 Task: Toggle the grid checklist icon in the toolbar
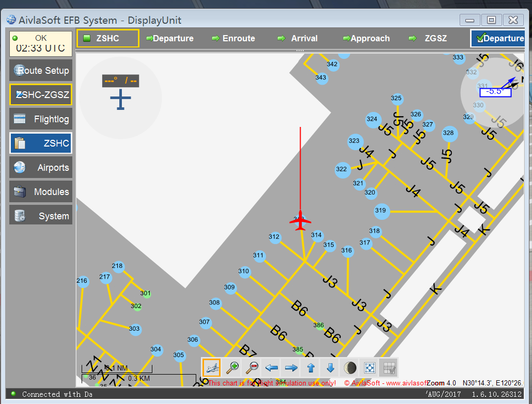coord(389,368)
